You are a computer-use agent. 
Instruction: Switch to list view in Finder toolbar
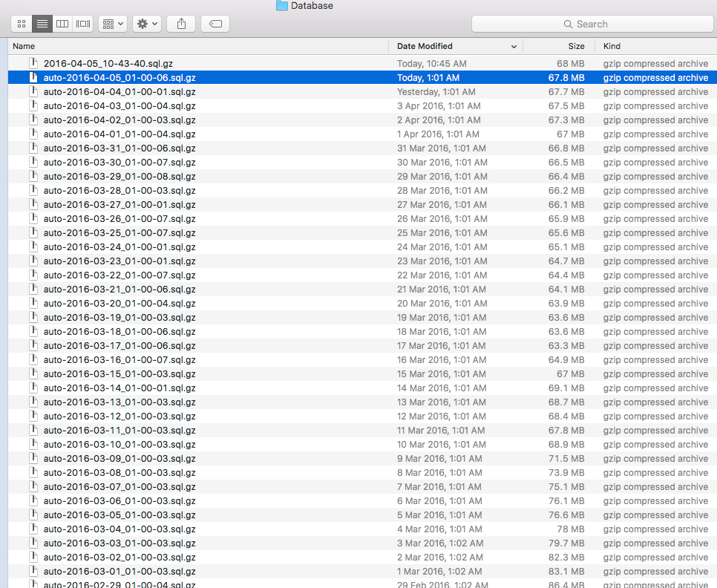42,24
